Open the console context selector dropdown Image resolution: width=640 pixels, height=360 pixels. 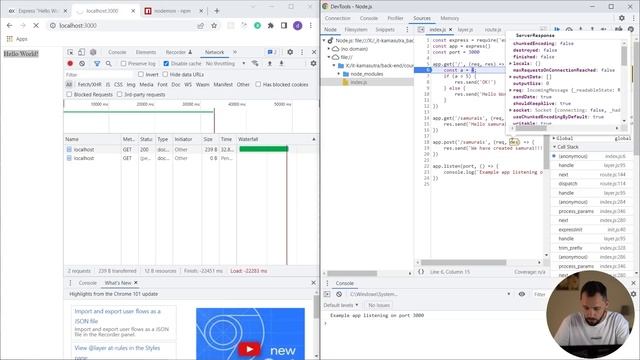[430, 294]
